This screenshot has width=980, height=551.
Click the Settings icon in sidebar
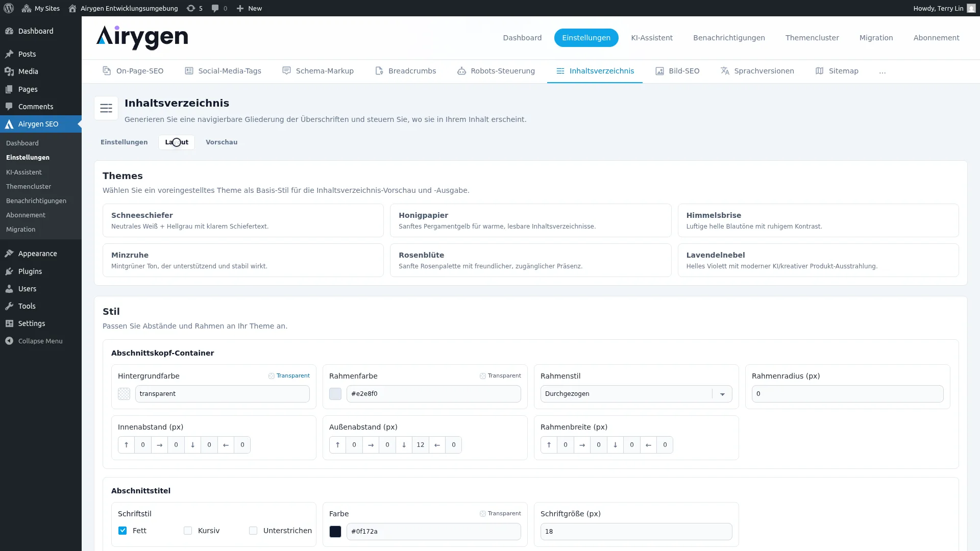pyautogui.click(x=9, y=323)
